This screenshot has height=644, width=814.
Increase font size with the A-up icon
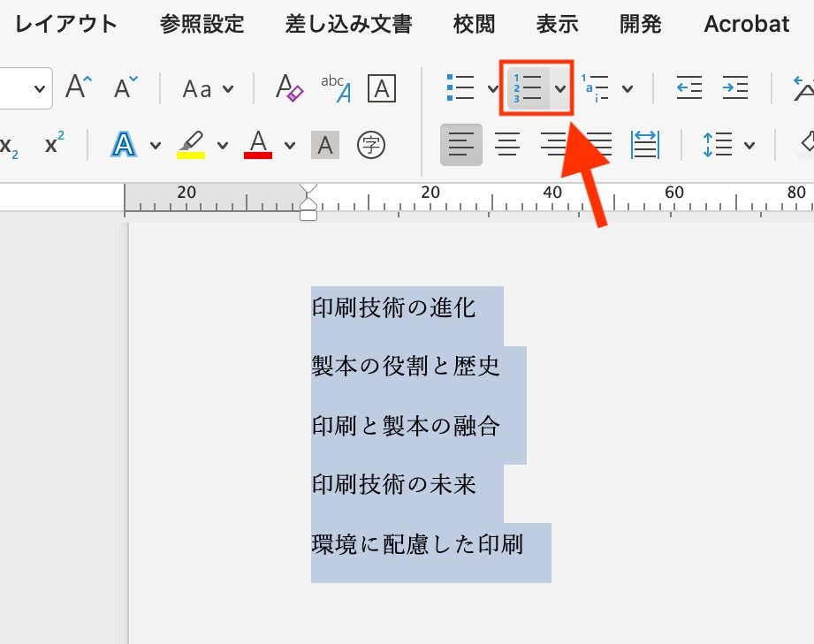pyautogui.click(x=79, y=87)
